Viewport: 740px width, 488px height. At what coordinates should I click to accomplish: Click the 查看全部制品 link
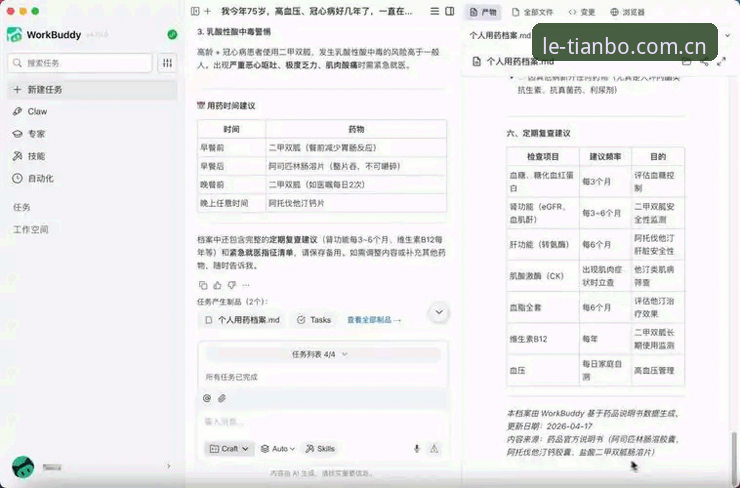(x=374, y=320)
